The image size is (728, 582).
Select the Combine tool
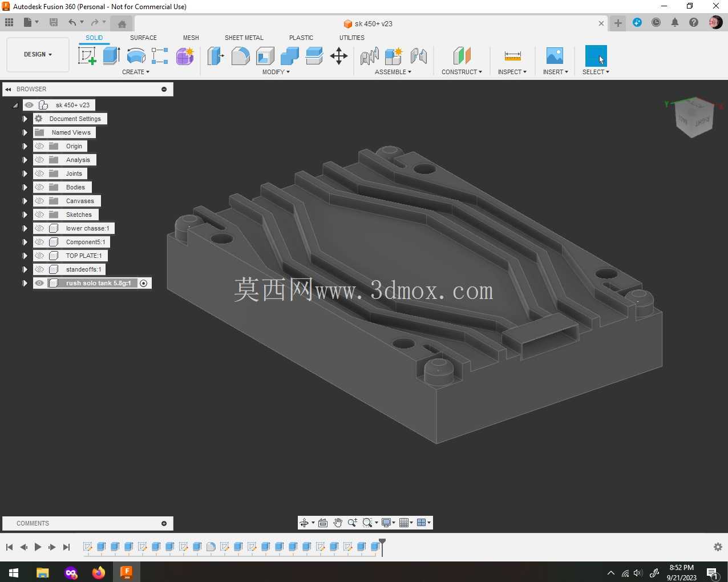click(290, 56)
